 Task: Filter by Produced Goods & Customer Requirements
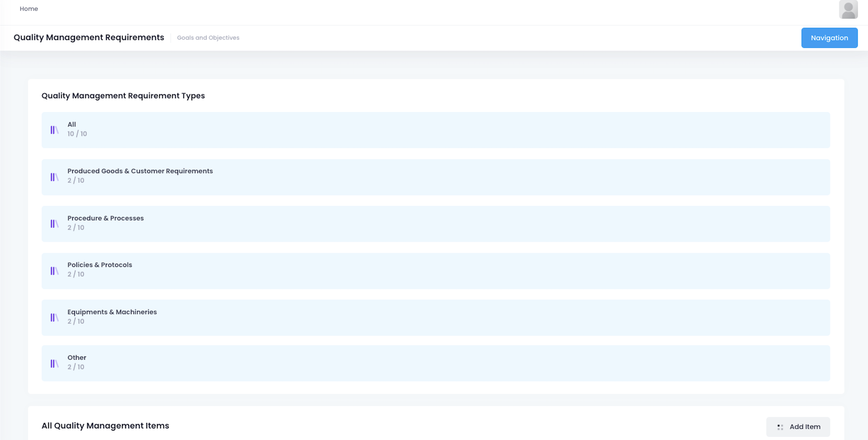coord(140,171)
